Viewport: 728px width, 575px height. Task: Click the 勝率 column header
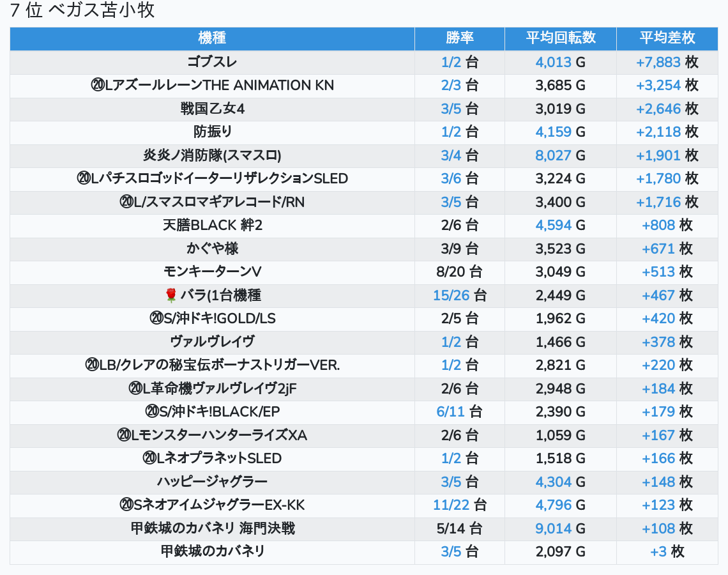(459, 38)
